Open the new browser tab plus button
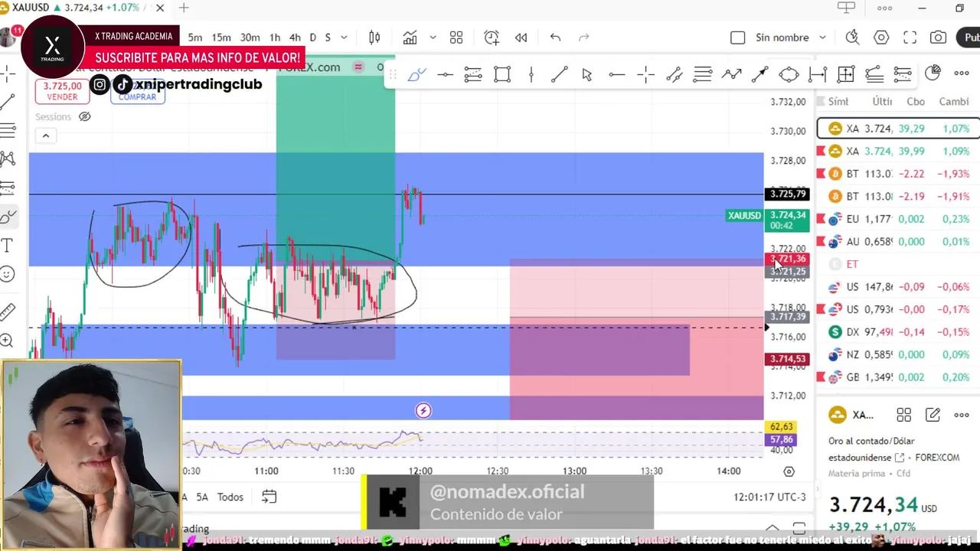The height and width of the screenshot is (551, 980). (184, 8)
